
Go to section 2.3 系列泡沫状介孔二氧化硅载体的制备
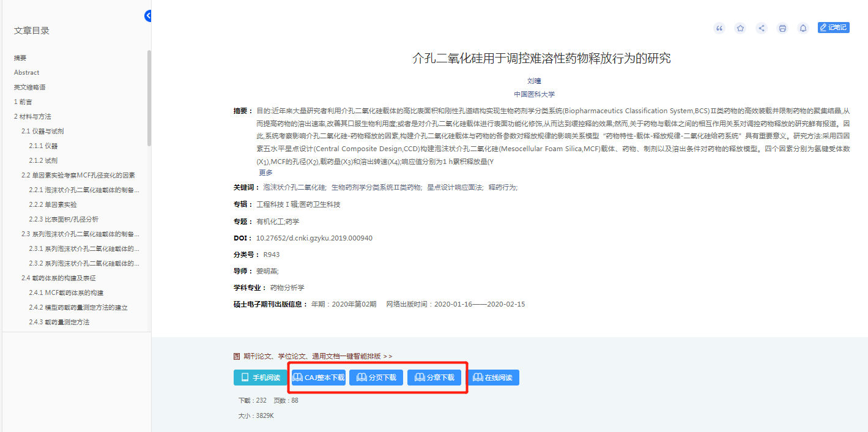click(x=80, y=234)
